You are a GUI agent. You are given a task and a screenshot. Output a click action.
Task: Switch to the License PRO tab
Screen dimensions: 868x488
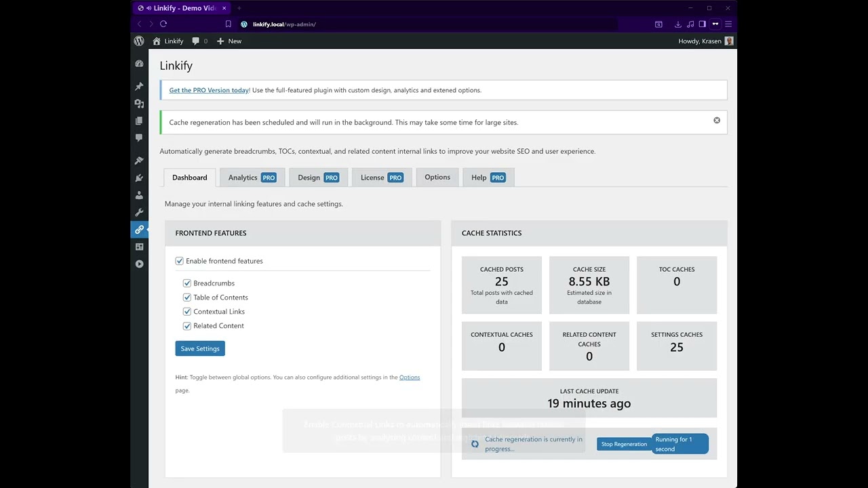tap(382, 178)
